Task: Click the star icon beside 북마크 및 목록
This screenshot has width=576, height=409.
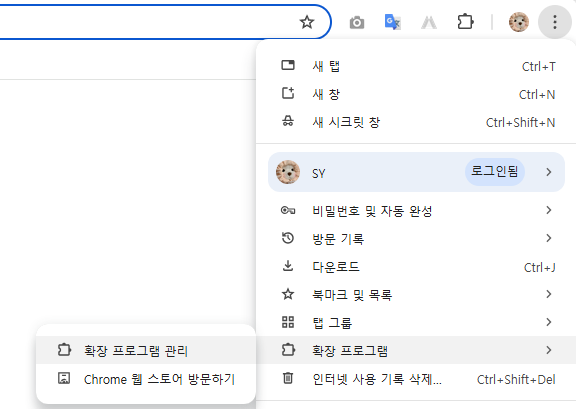Action: (288, 294)
